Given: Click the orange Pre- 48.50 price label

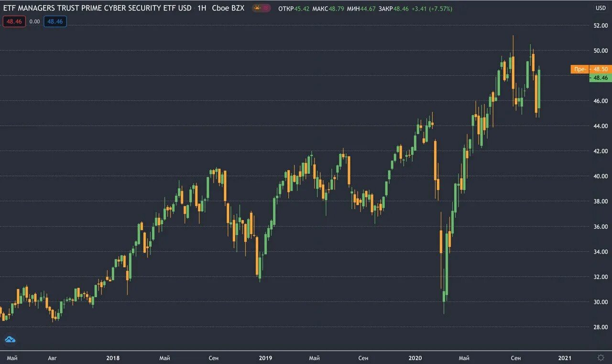Looking at the screenshot, I should tap(591, 69).
